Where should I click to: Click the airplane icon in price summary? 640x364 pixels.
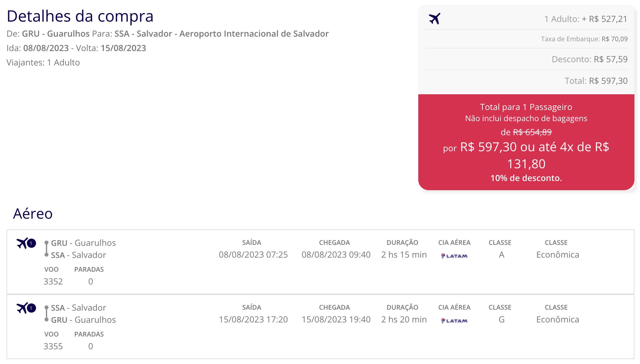[x=435, y=19]
